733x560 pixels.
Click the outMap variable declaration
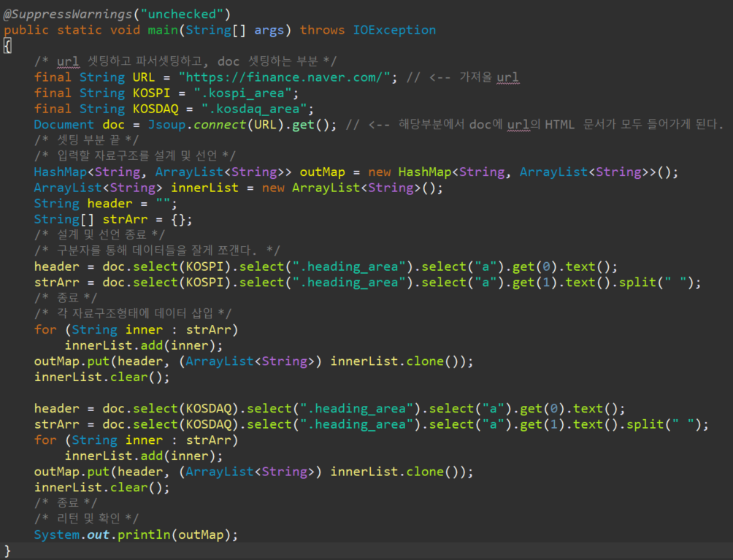point(322,172)
